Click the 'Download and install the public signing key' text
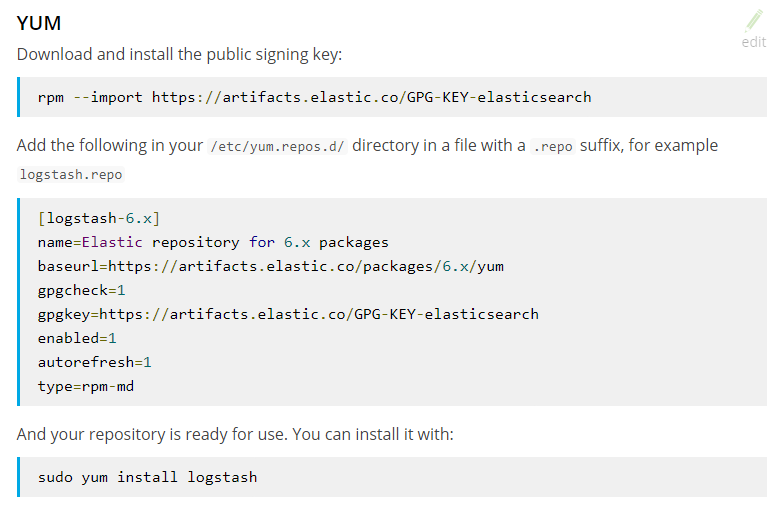777x516 pixels. pyautogui.click(x=179, y=54)
